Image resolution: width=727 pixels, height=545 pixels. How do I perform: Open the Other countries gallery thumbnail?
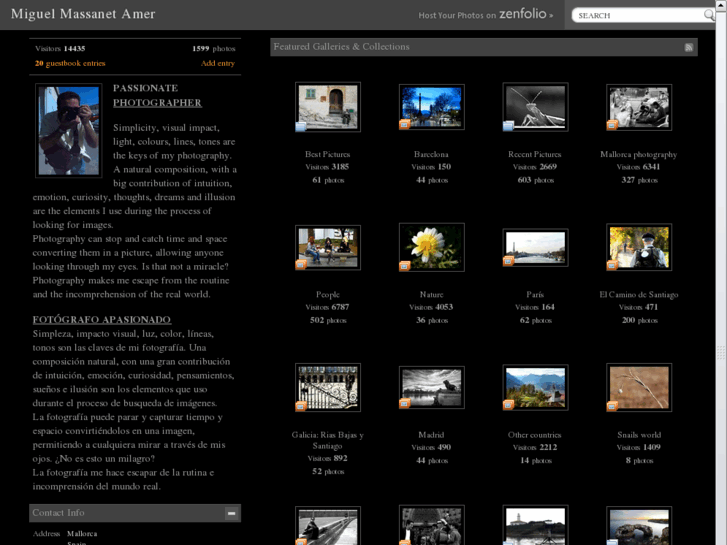pos(536,387)
